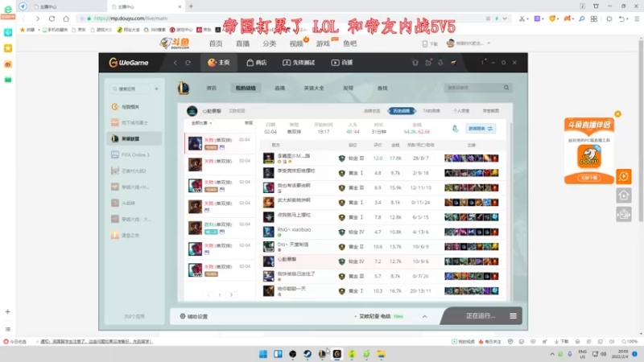Open Douyu 首页 nav link
Viewport: 644px width, 362px height.
point(216,43)
